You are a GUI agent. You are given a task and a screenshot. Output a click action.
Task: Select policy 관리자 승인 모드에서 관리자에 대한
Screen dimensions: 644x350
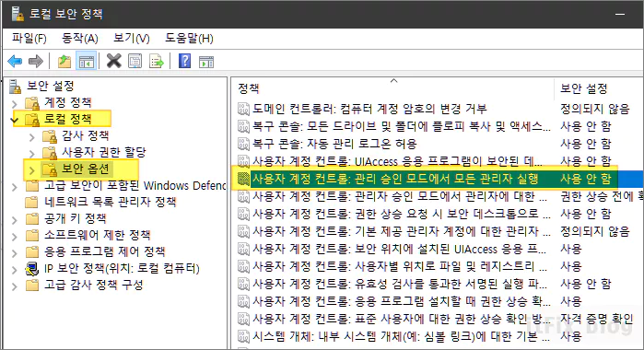pyautogui.click(x=400, y=196)
